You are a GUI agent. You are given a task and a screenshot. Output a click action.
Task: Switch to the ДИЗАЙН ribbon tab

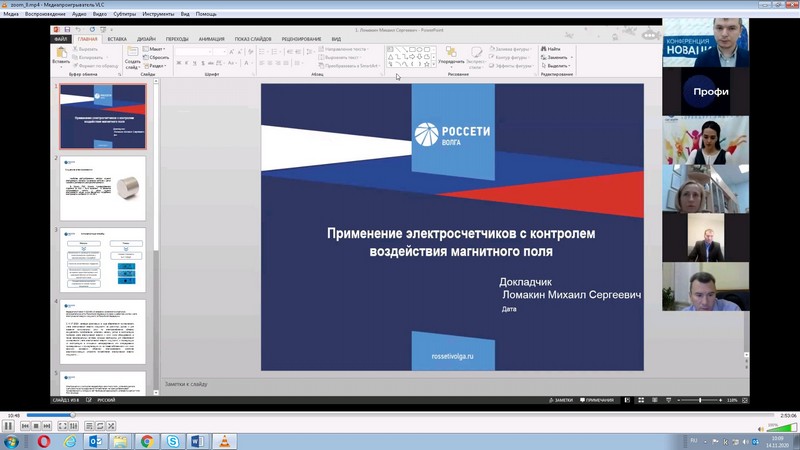pos(146,39)
